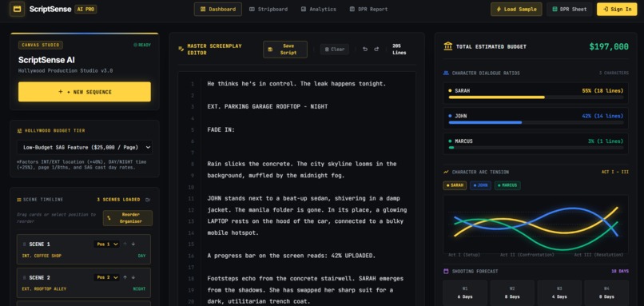Undo the last edit in screenplay editor

[x=364, y=50]
